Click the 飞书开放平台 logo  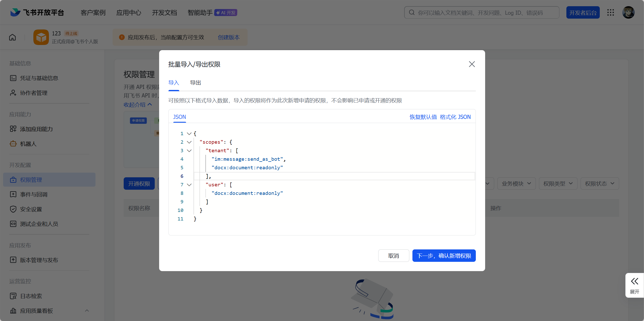[37, 12]
